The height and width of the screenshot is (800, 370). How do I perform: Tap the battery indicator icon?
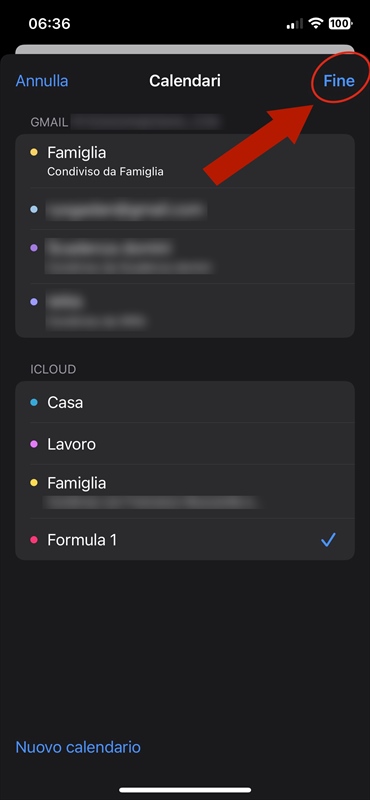340,23
